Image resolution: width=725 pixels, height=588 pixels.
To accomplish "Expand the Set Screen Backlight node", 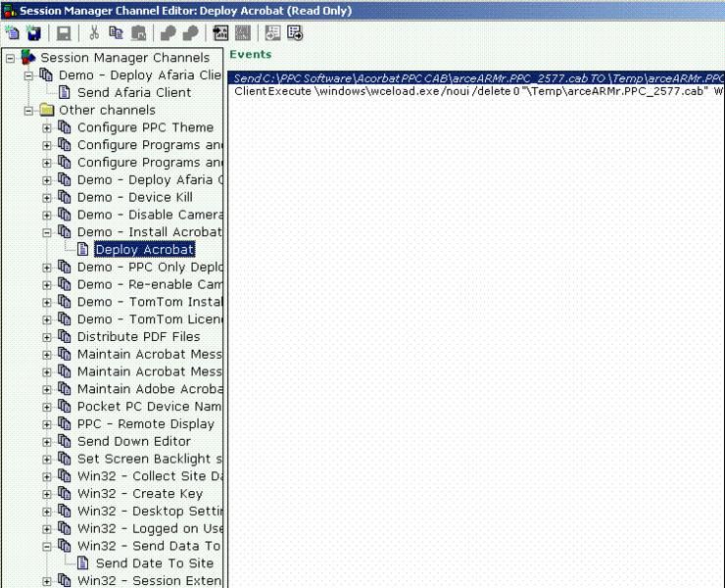I will click(x=47, y=460).
